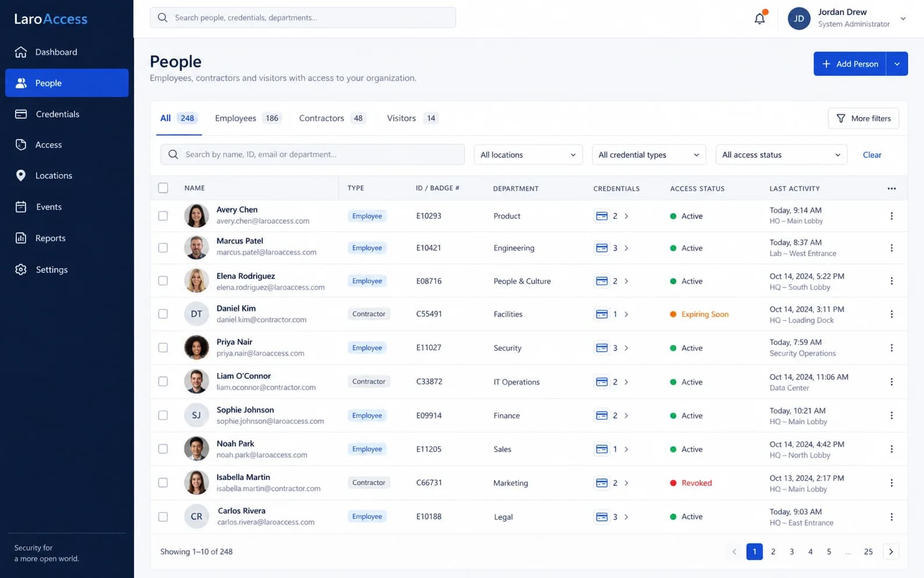Viewport: 924px width, 578px height.
Task: Click the Credentials card icon in sidebar
Action: (21, 114)
